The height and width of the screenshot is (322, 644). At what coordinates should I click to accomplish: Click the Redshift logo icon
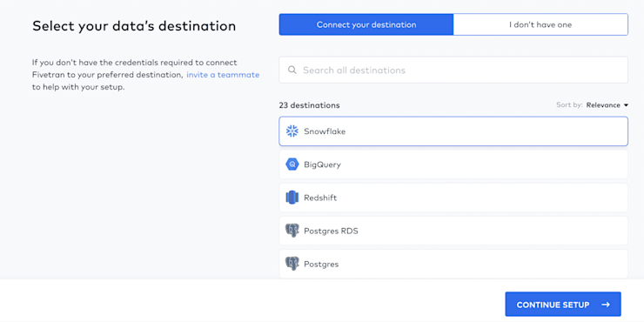(292, 198)
